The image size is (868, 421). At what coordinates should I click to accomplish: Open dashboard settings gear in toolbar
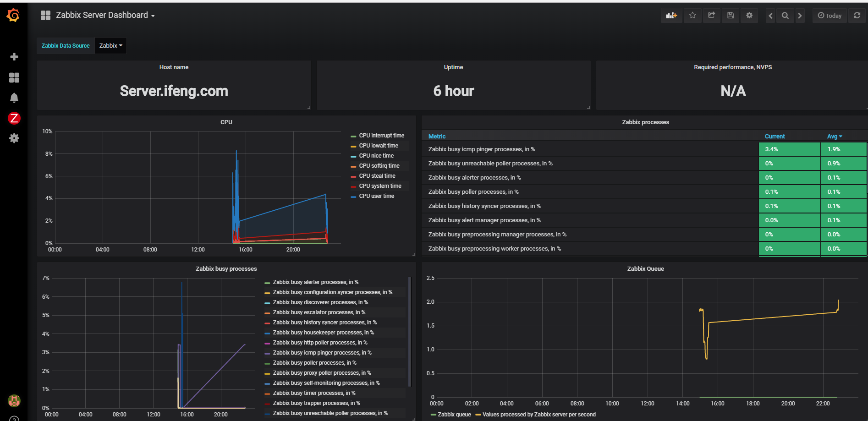[x=749, y=16]
